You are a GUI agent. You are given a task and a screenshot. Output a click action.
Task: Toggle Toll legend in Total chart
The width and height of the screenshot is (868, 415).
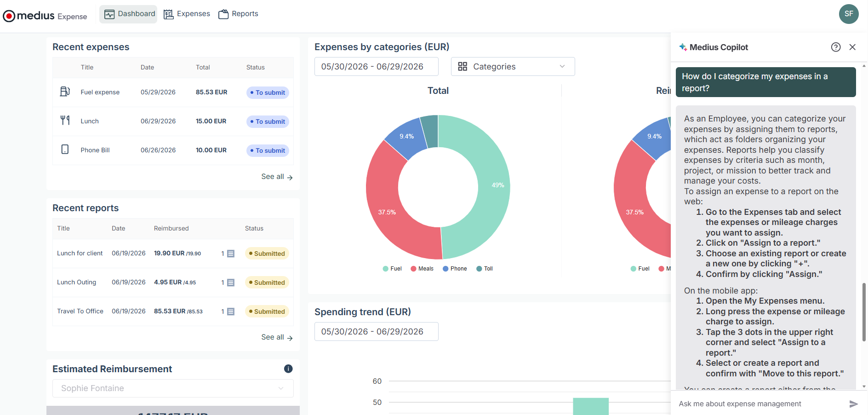pos(485,269)
